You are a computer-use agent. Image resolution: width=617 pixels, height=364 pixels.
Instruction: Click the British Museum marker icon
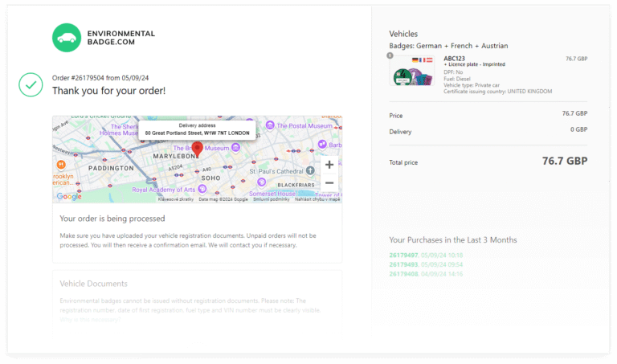[x=235, y=148]
